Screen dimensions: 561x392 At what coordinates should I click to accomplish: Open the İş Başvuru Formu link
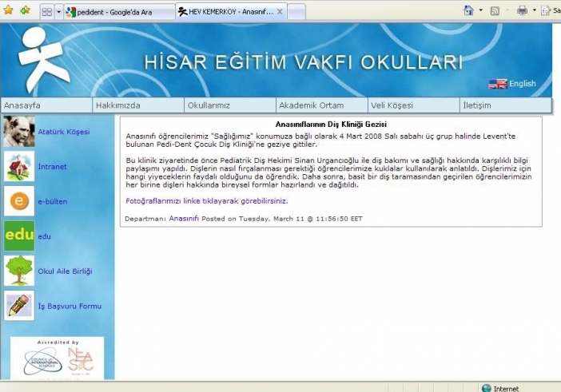click(70, 306)
